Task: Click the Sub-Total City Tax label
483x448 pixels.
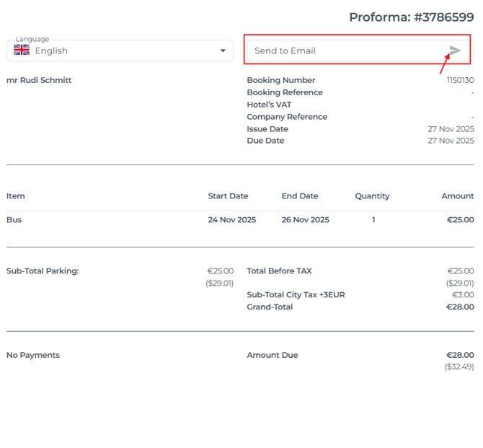Action: (x=296, y=295)
